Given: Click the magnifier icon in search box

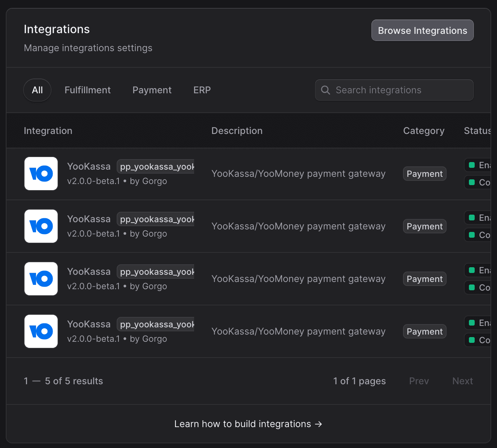Looking at the screenshot, I should click(x=326, y=90).
